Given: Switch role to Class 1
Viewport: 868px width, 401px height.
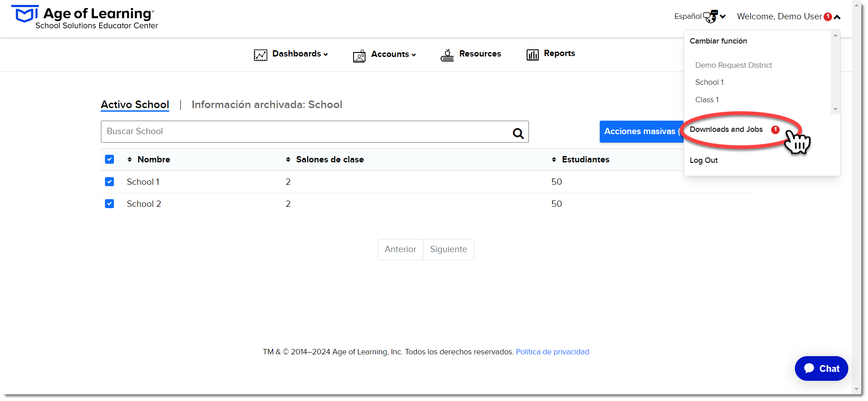Looking at the screenshot, I should click(x=707, y=100).
